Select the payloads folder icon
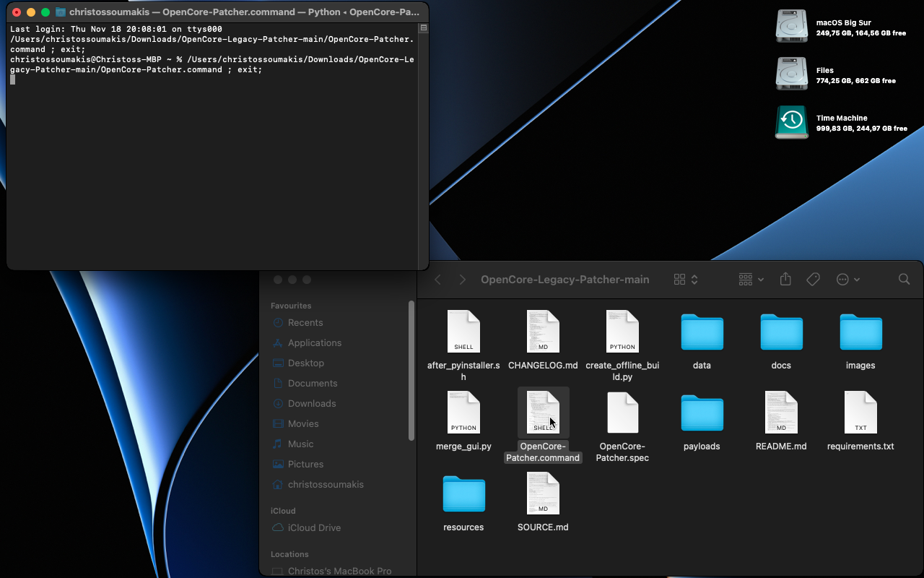 [702, 414]
